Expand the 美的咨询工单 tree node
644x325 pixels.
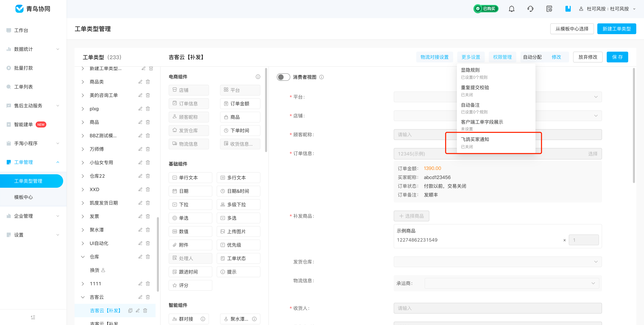coord(83,95)
